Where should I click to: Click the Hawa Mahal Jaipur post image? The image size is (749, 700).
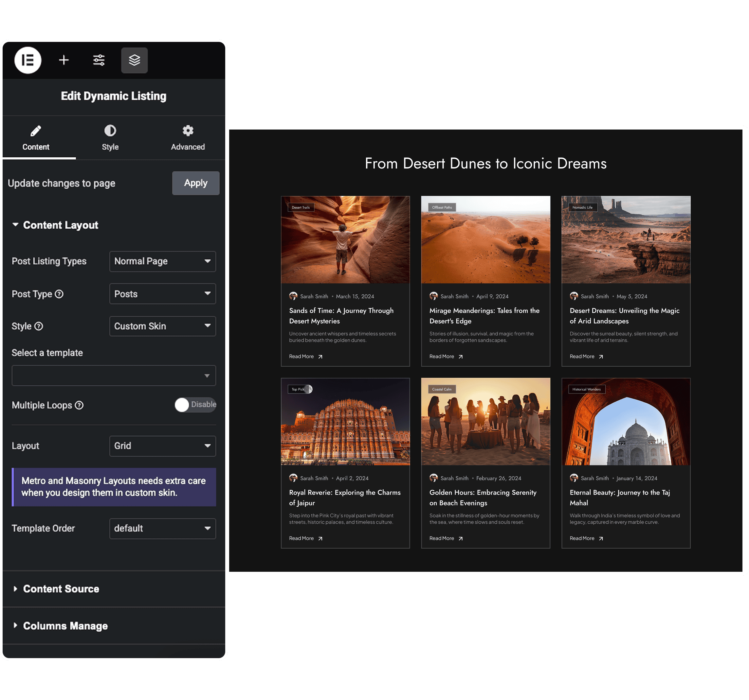tap(345, 422)
